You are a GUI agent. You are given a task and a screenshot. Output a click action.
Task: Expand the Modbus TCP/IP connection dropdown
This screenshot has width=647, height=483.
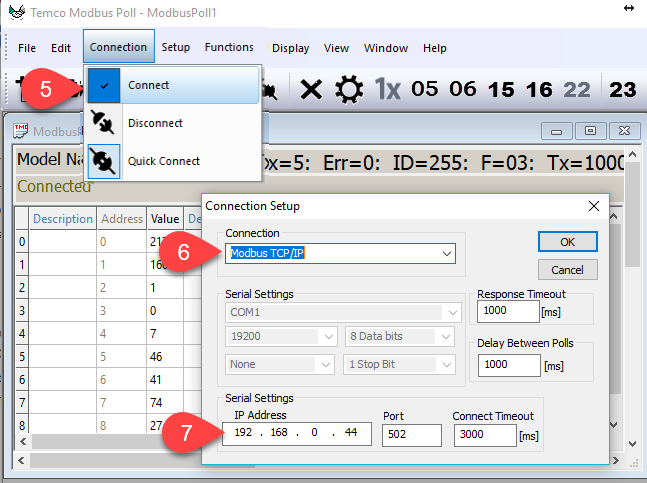(446, 253)
